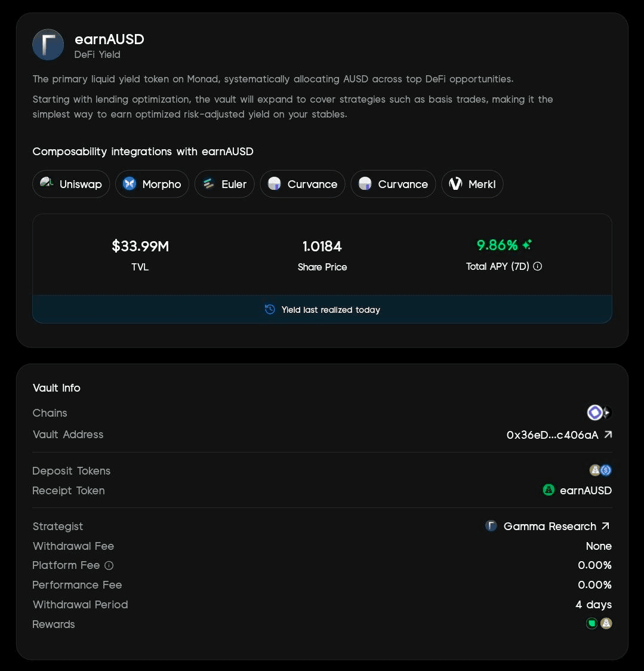644x671 pixels.
Task: Click the Platform Fee 0.00% value
Action: click(595, 565)
